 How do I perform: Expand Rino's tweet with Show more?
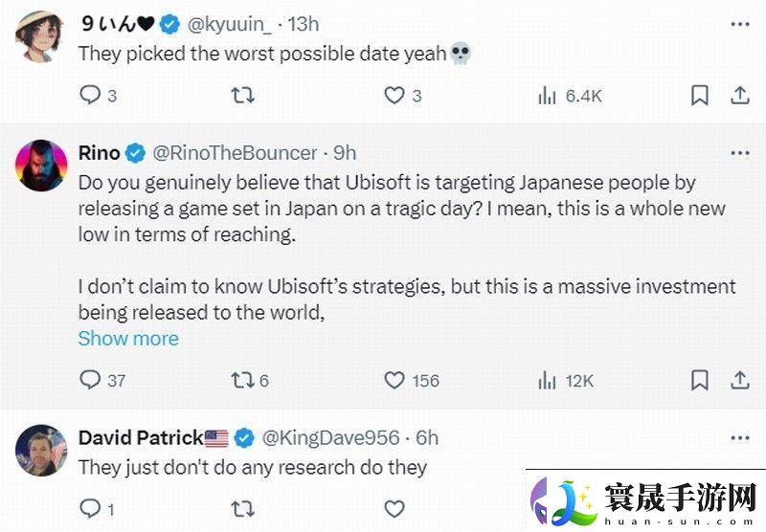pos(128,339)
